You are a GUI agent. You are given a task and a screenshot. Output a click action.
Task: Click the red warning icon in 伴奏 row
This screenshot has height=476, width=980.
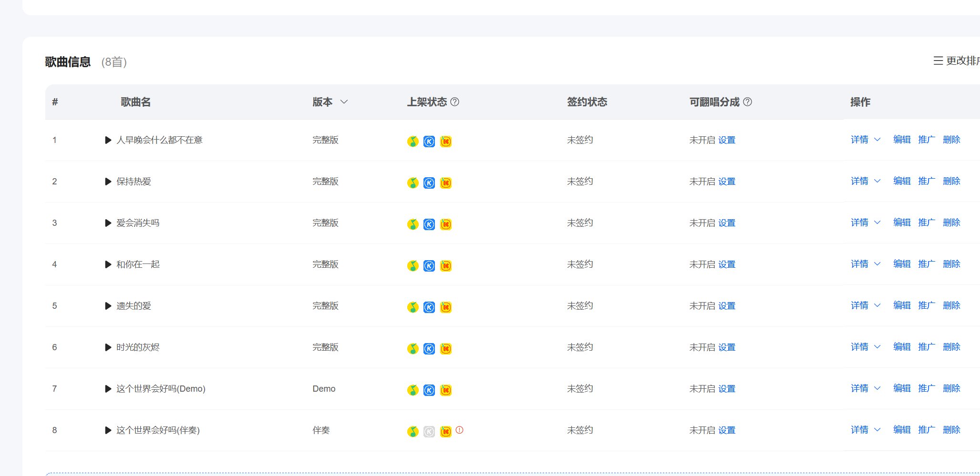coord(459,430)
